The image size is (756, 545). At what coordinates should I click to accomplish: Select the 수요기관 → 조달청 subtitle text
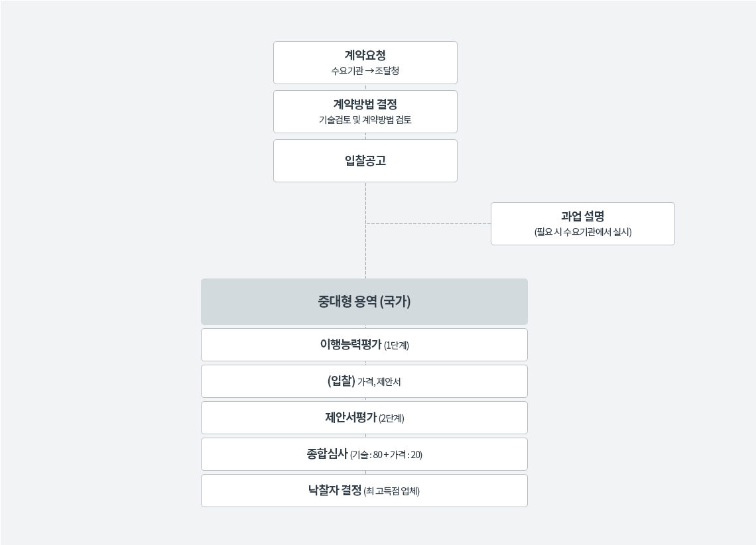tap(365, 71)
